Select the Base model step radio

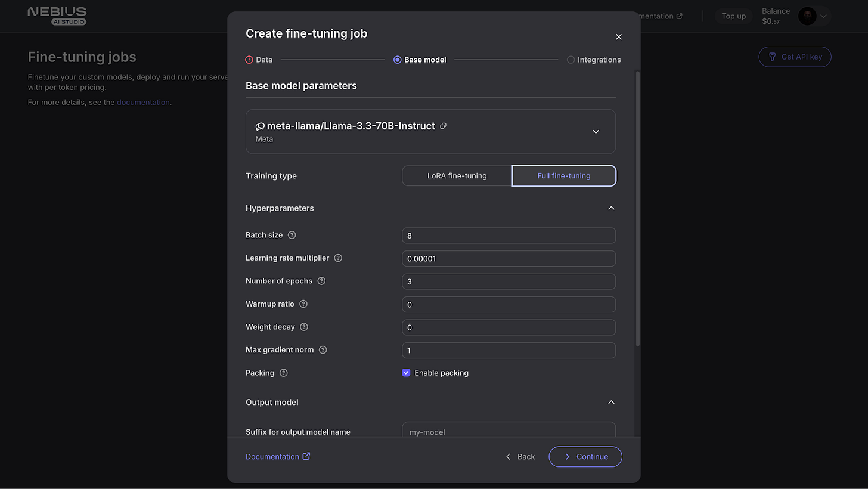click(x=397, y=60)
